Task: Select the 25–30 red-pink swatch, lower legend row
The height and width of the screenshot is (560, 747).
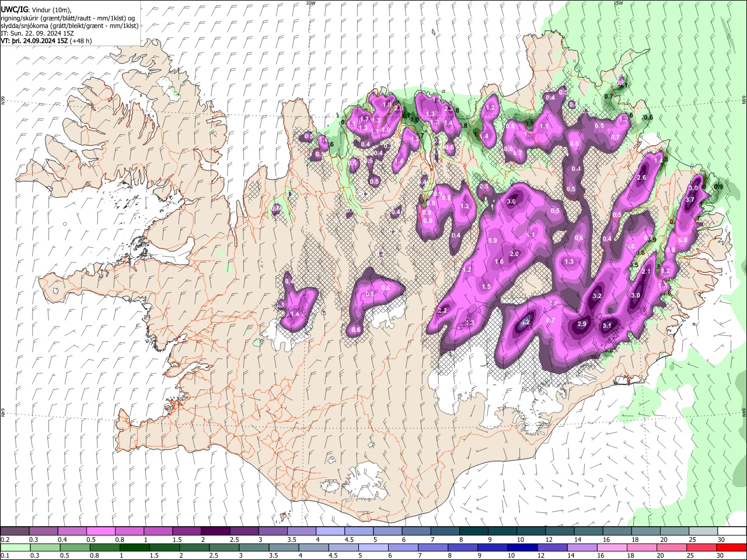Action: (x=701, y=547)
